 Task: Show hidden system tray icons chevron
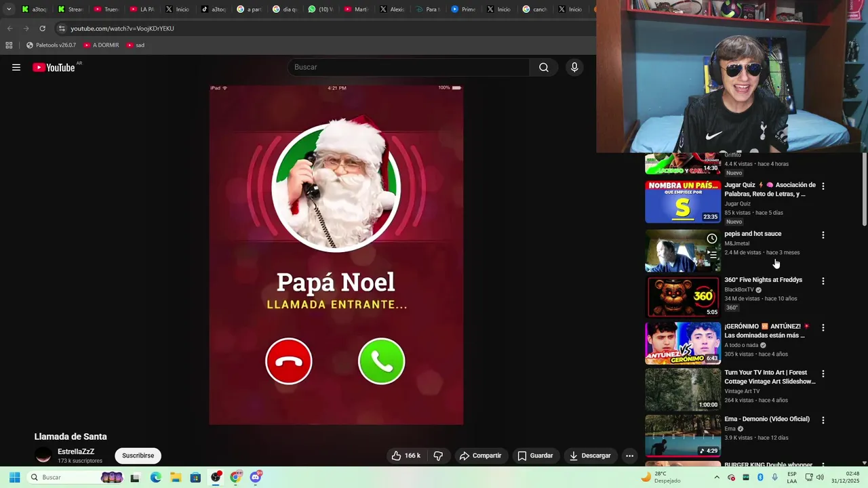[x=717, y=477]
